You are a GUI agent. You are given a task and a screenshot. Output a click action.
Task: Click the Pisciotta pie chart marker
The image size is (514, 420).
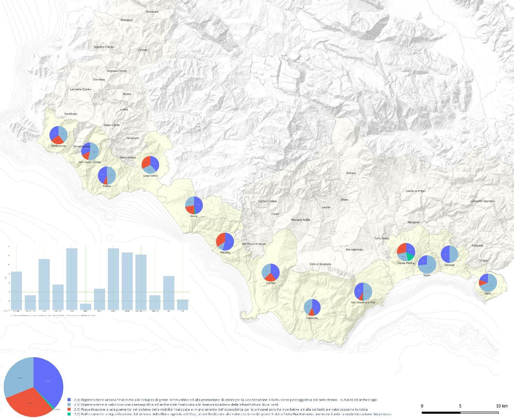coord(225,241)
